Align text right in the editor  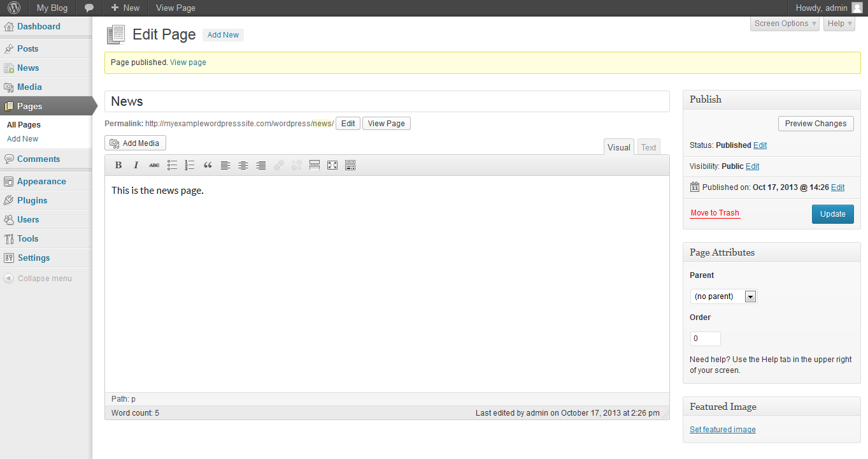click(x=261, y=165)
